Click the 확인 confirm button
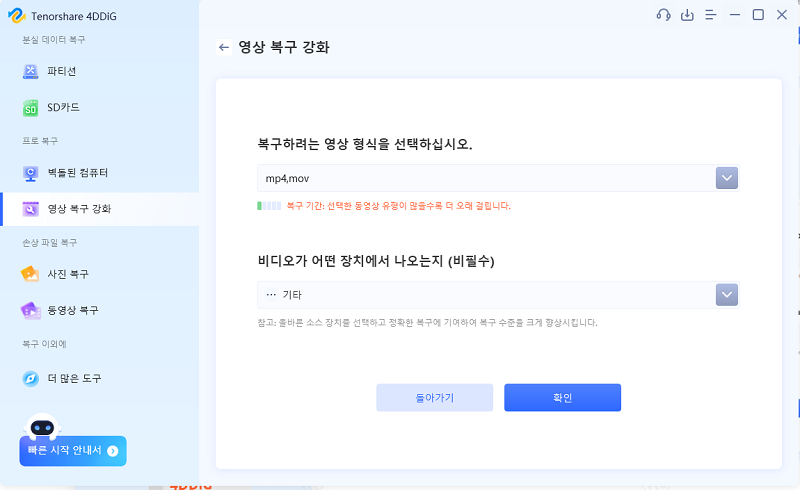The height and width of the screenshot is (490, 800). point(562,398)
